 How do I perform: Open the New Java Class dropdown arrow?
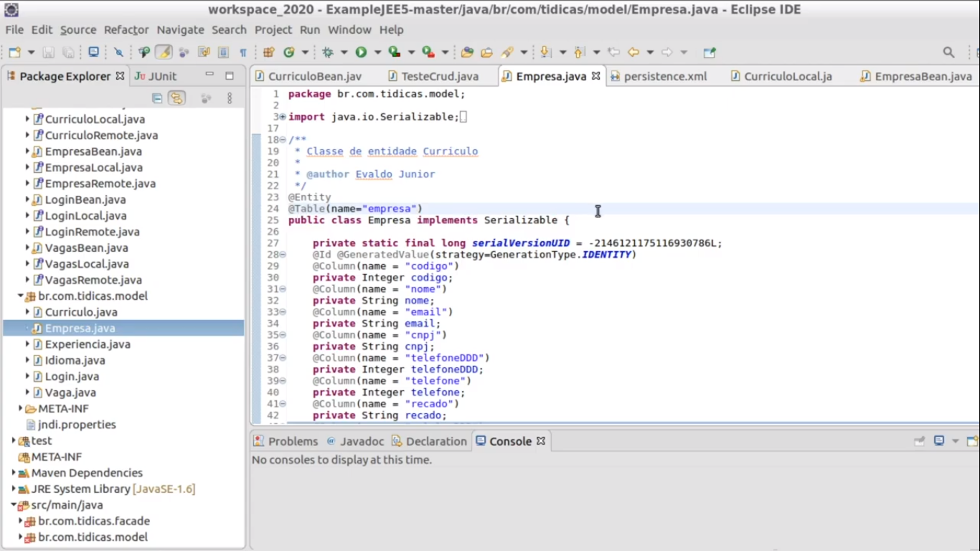point(305,52)
